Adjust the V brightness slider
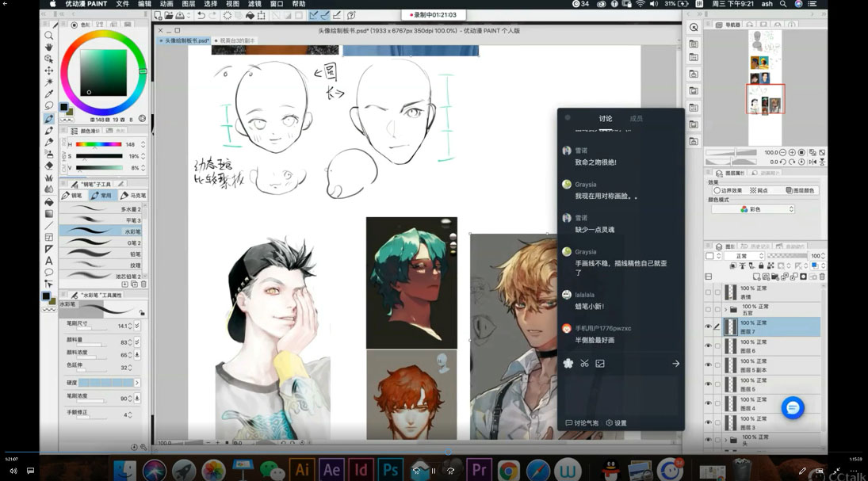The image size is (868, 481). [x=99, y=168]
